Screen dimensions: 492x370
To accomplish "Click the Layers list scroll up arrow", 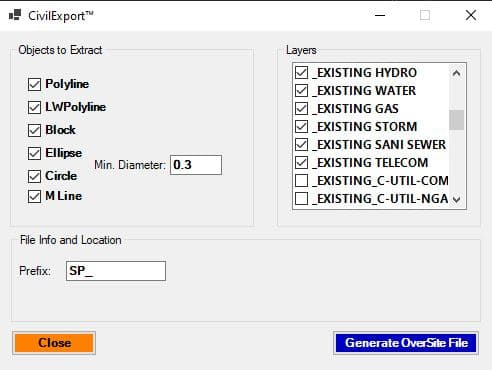I will [x=456, y=73].
